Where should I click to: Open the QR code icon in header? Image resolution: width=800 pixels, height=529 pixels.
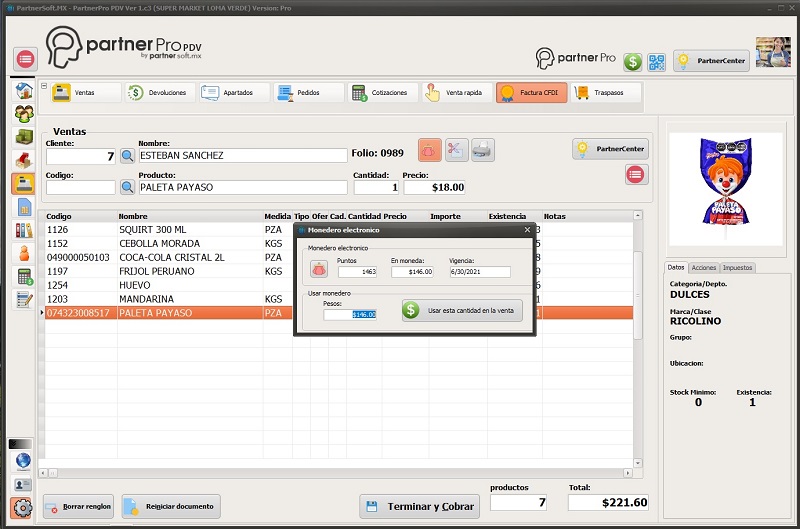(657, 62)
